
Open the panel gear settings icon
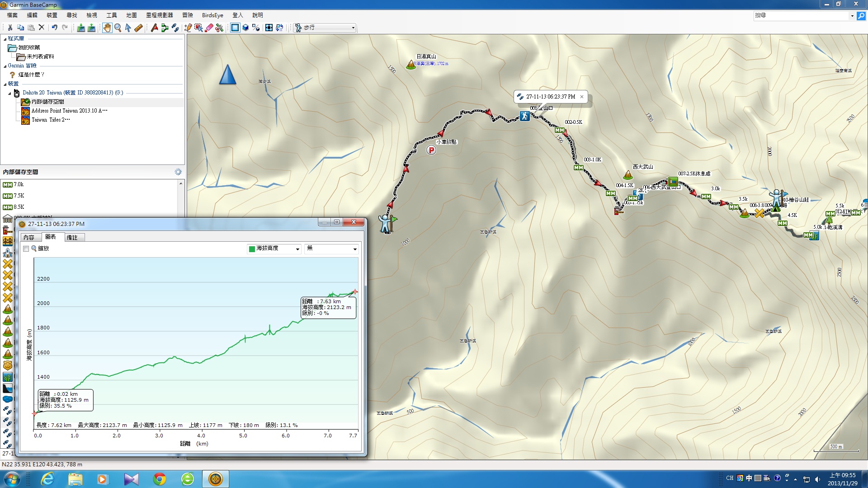[x=178, y=172]
